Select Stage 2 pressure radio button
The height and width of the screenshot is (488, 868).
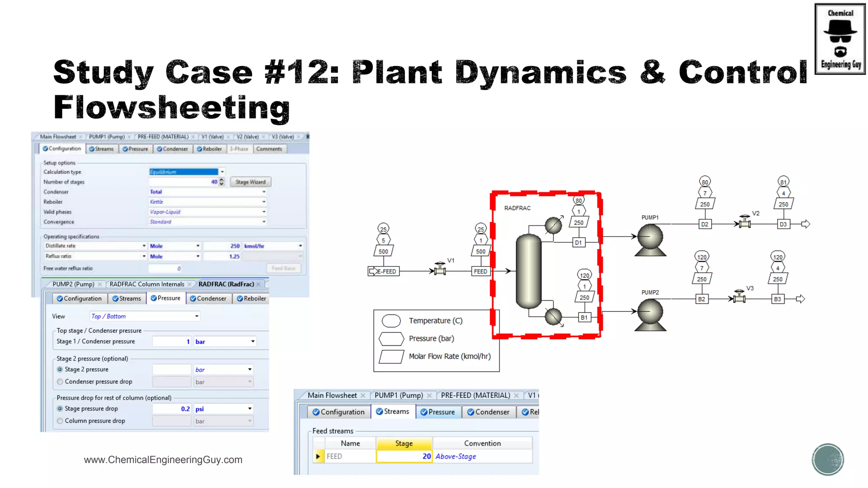60,369
